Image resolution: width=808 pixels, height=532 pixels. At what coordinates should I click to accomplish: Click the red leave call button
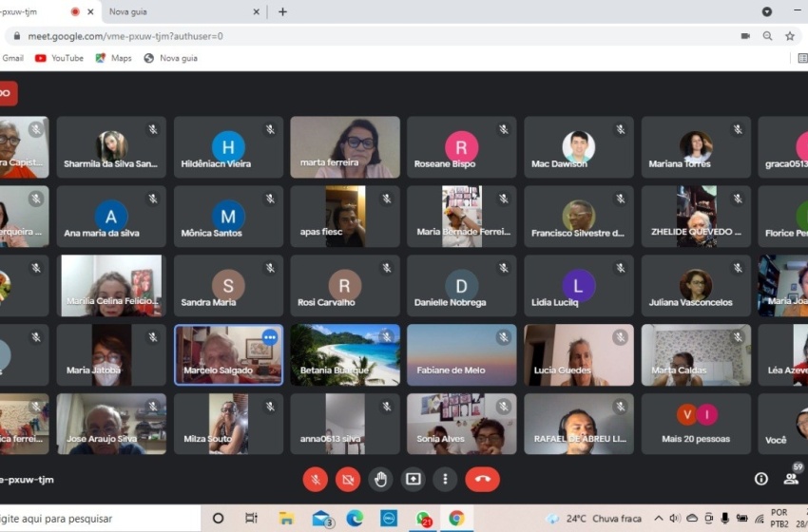coord(482,480)
